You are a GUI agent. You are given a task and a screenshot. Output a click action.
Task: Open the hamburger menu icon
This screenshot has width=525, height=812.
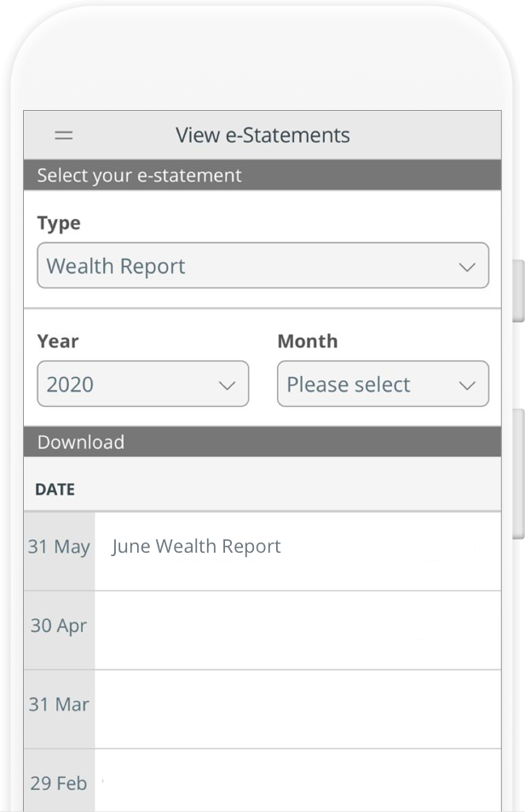click(64, 136)
